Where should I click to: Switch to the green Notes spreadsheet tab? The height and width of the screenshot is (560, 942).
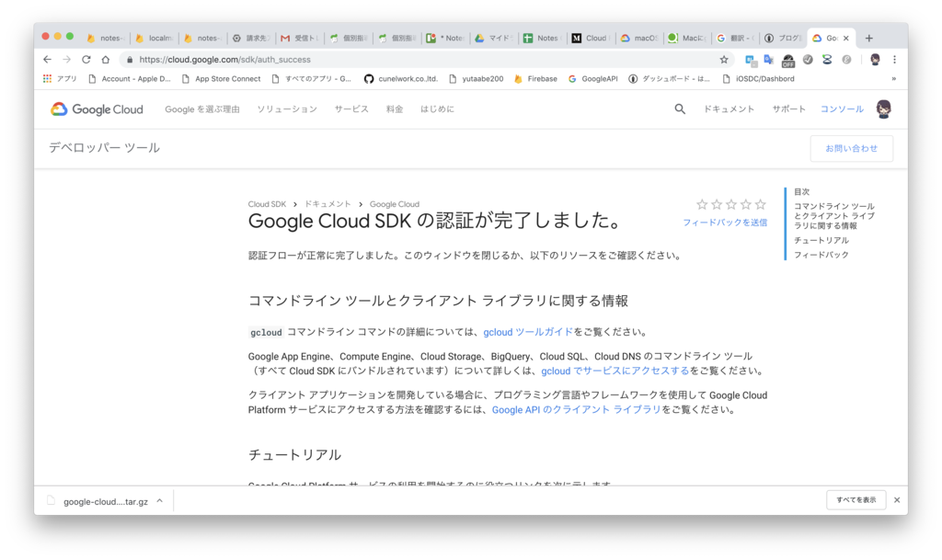click(542, 38)
